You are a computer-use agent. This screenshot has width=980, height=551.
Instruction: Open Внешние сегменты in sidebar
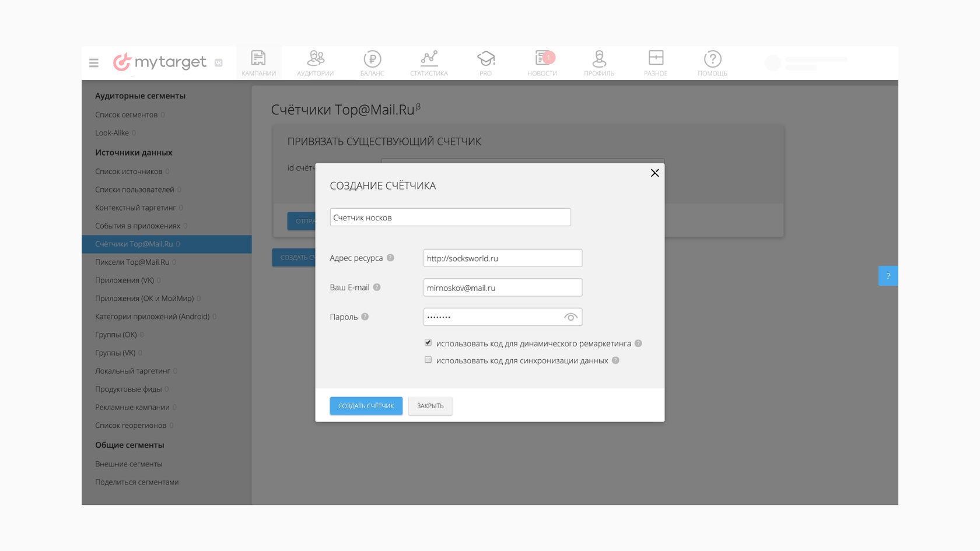click(129, 464)
